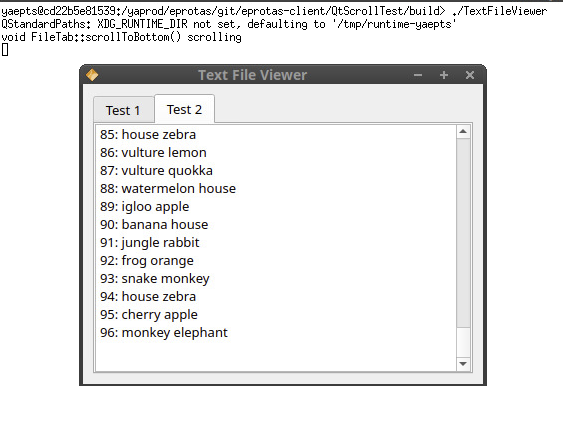Click the scrollbar down arrow
The image size is (563, 433).
(463, 364)
